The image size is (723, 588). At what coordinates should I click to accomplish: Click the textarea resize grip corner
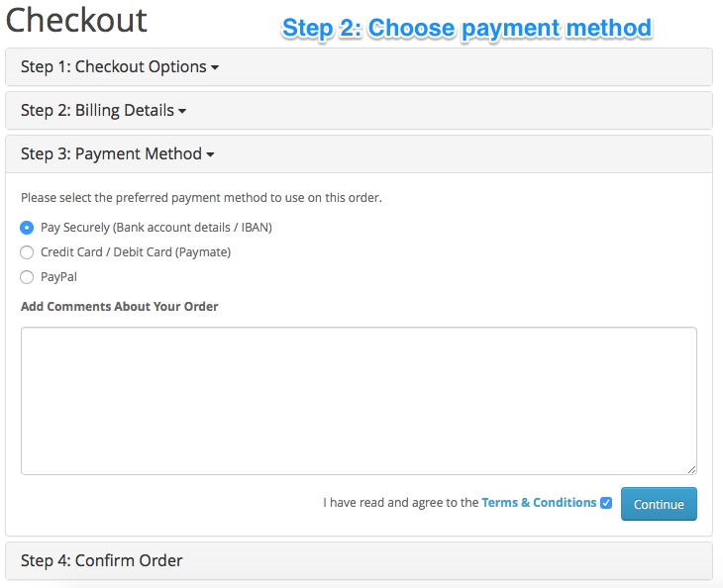tap(691, 469)
